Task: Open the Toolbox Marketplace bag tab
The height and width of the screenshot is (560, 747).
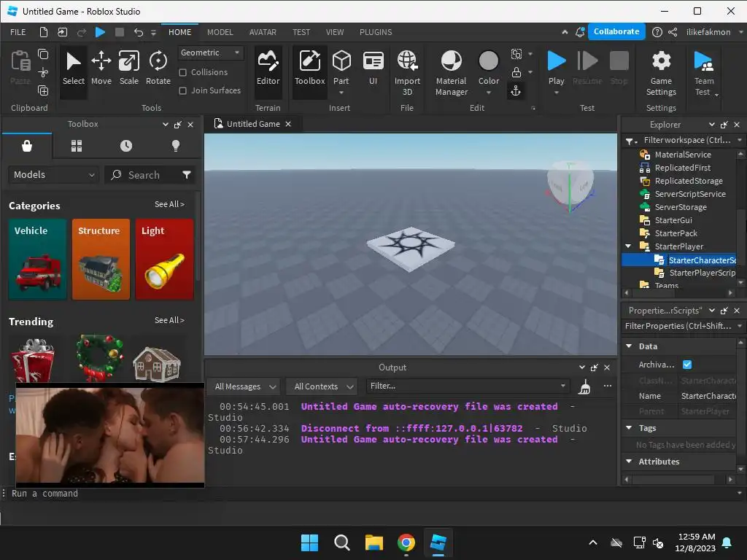Action: (x=27, y=146)
